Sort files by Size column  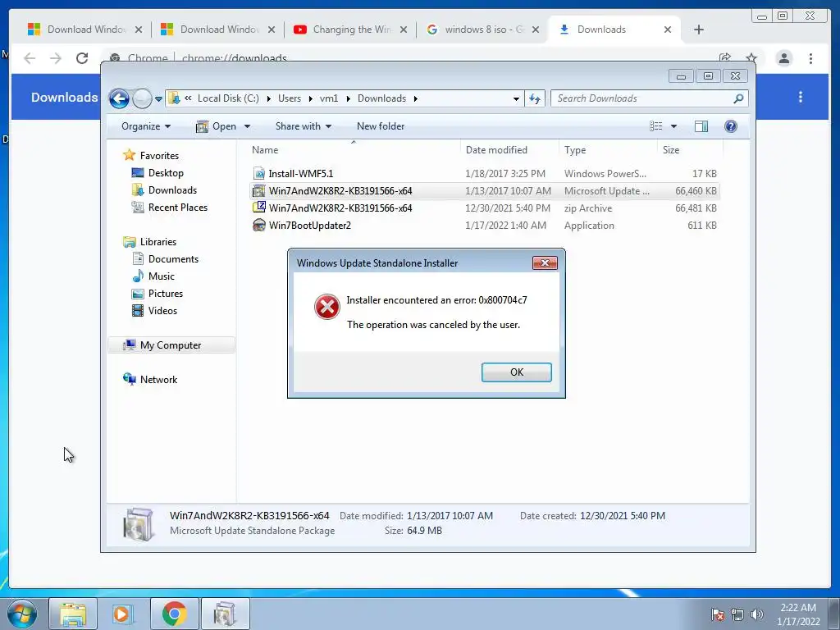click(x=689, y=150)
